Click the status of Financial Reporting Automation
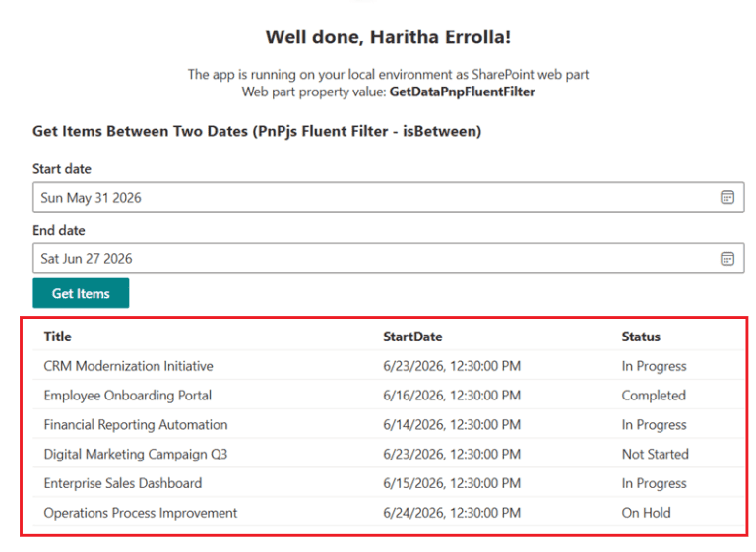The width and height of the screenshot is (756, 552). [654, 425]
